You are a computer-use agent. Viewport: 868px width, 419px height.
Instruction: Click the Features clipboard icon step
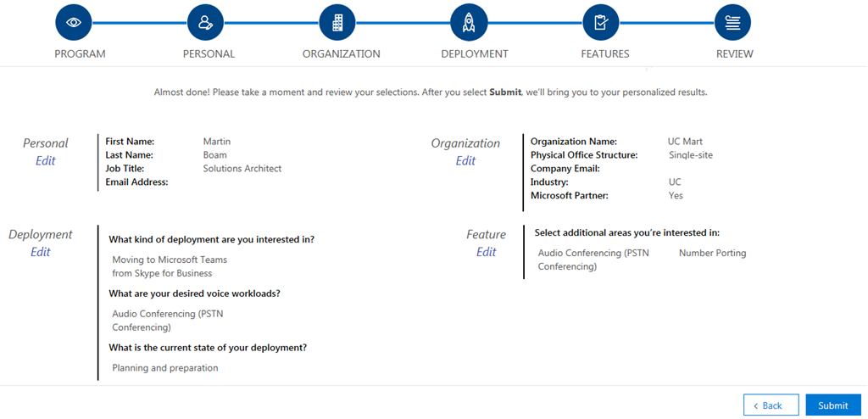click(x=601, y=23)
